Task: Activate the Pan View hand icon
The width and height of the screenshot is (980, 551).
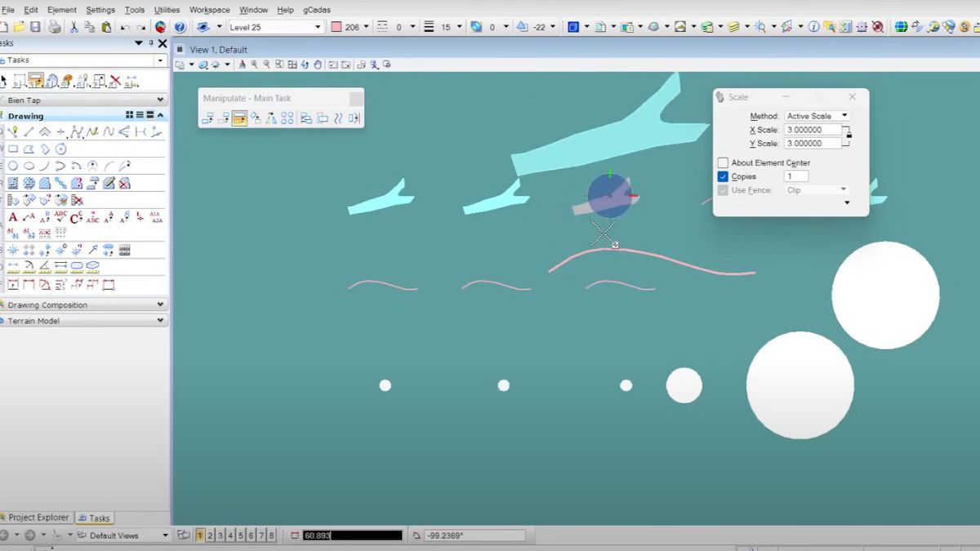Action: (x=318, y=64)
